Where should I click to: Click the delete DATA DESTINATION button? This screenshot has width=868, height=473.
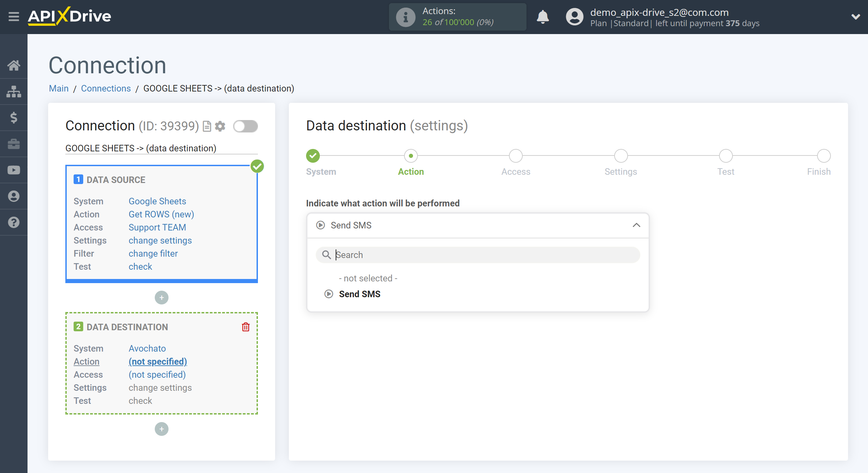coord(246,327)
